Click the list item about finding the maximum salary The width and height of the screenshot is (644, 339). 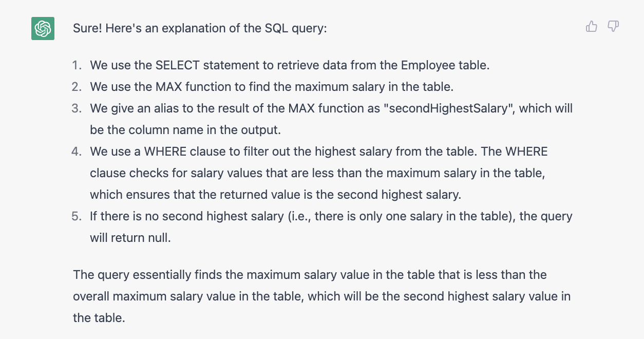[x=272, y=87]
